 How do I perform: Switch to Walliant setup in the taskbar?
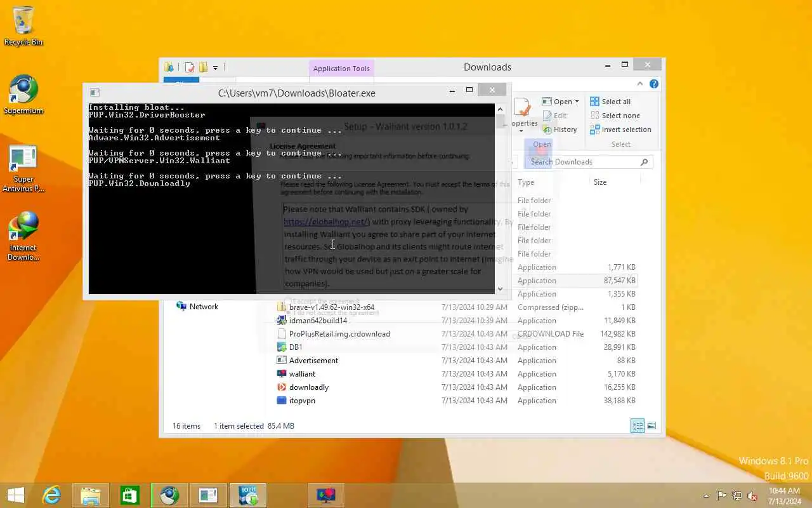tap(326, 495)
